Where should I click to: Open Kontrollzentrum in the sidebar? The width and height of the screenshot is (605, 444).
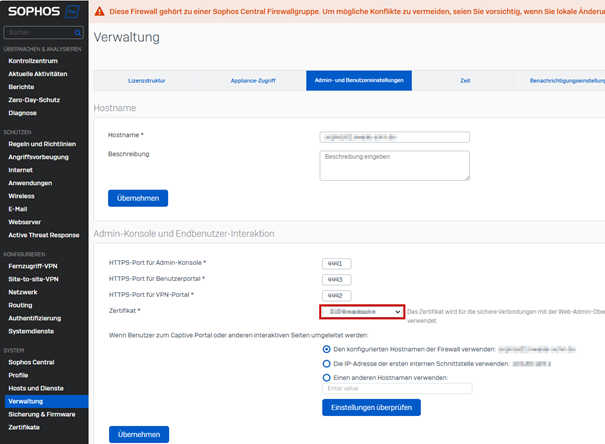(x=33, y=61)
